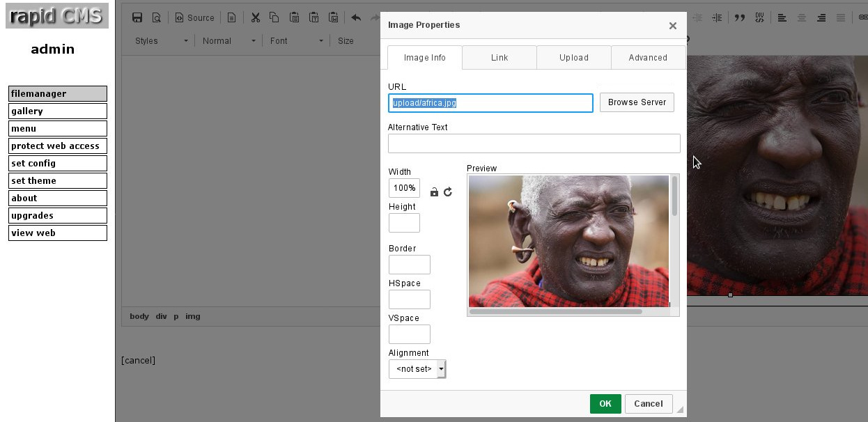Expand the Styles dropdown

point(162,41)
